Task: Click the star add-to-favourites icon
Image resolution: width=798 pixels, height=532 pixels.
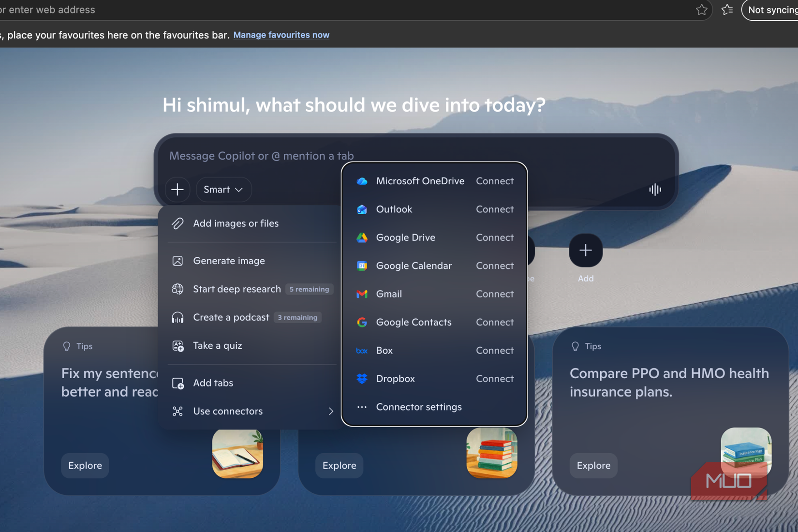Action: (x=701, y=10)
